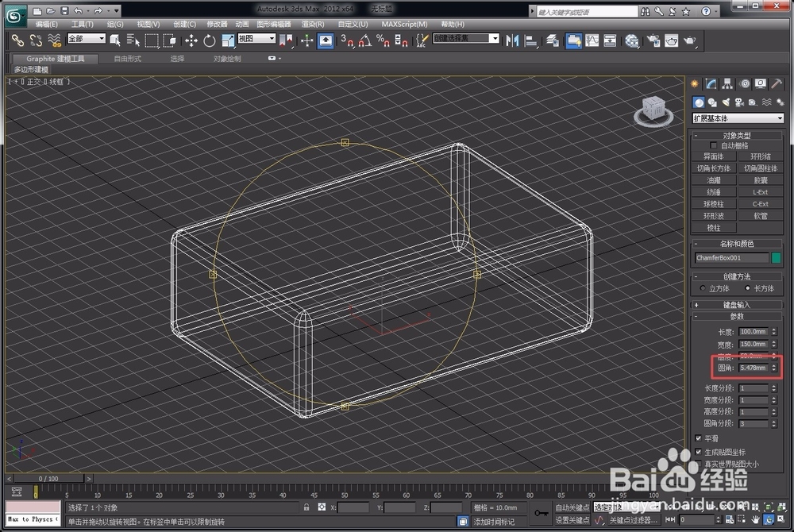Click the 胶囊 button
The width and height of the screenshot is (794, 532).
(x=760, y=180)
